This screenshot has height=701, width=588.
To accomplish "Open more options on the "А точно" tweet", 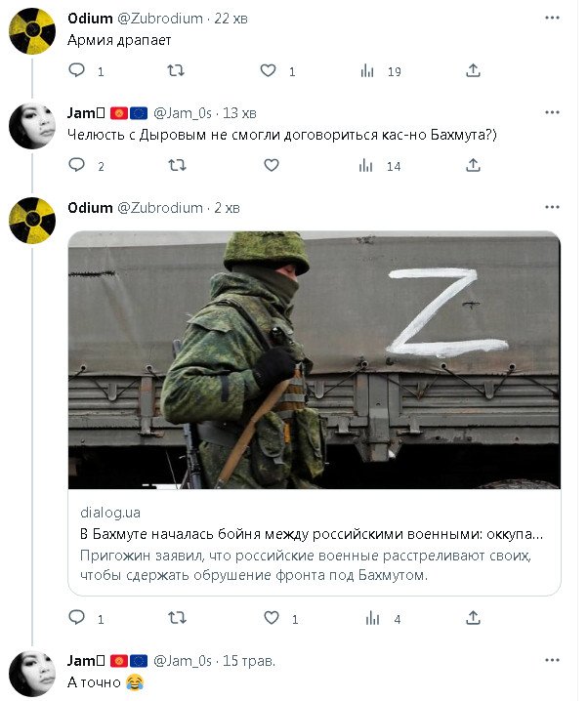I will pos(553,661).
